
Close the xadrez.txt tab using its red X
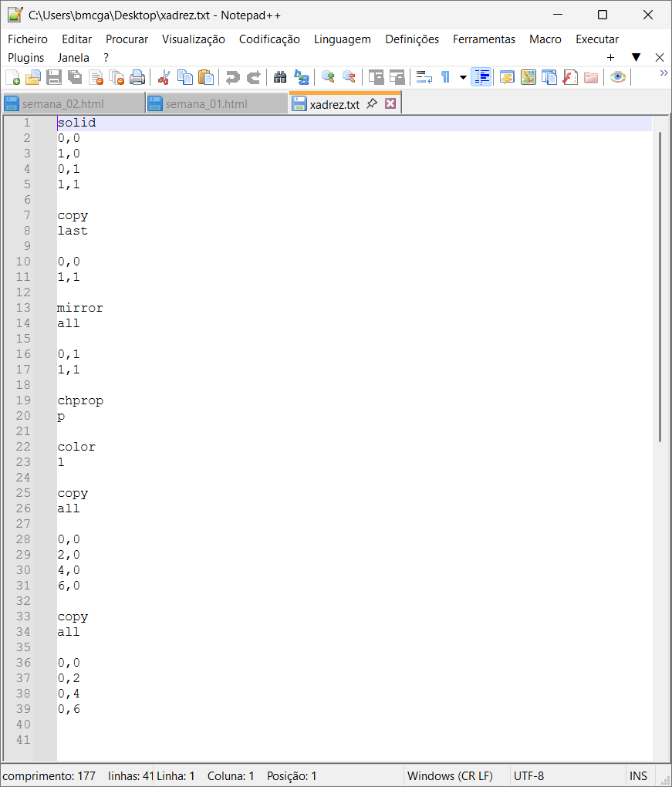(390, 103)
